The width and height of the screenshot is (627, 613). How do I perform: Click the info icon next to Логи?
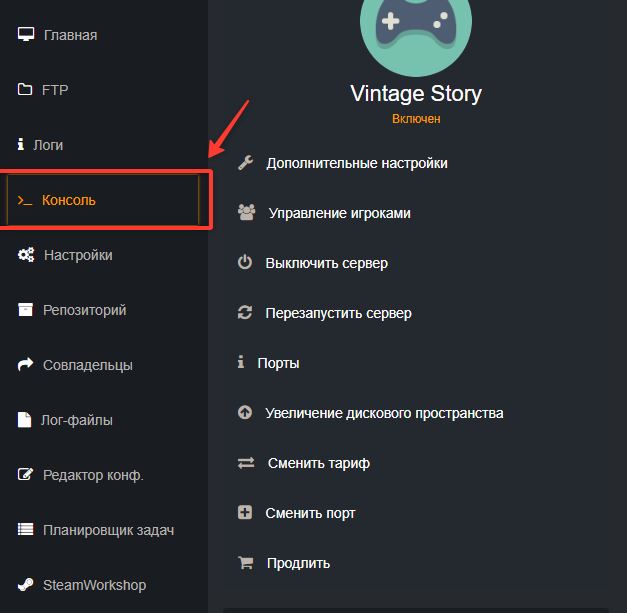[21, 145]
